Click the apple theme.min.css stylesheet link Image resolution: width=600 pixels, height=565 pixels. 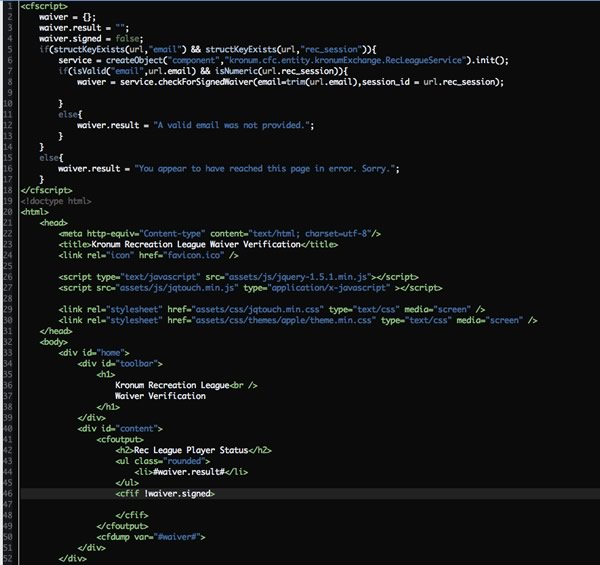(x=298, y=320)
